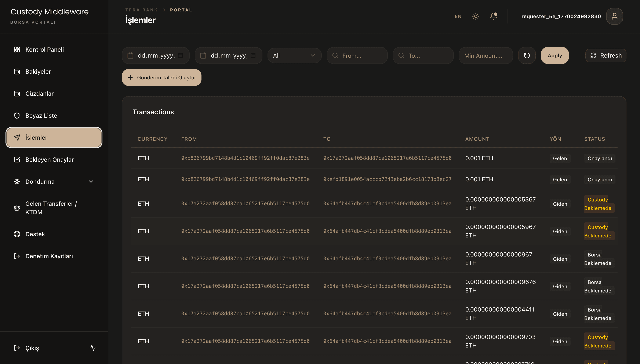
Task: Click YÖN column header
Action: [x=555, y=139]
